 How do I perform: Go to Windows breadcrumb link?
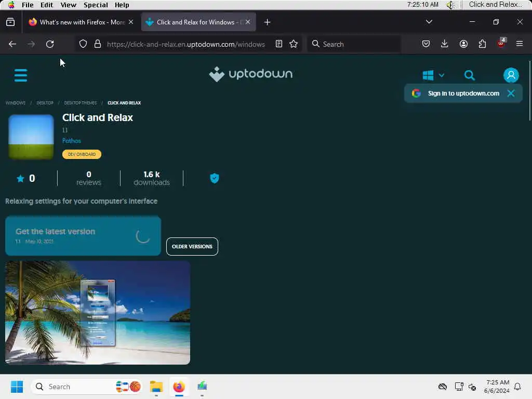pyautogui.click(x=15, y=103)
